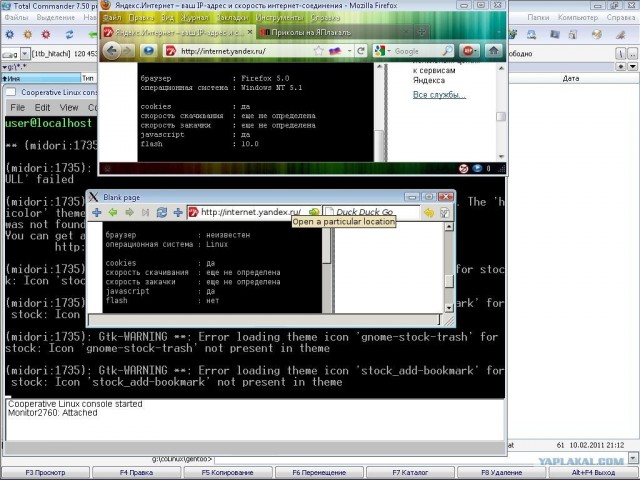Open the Инструменты menu in Firefox

click(x=280, y=18)
